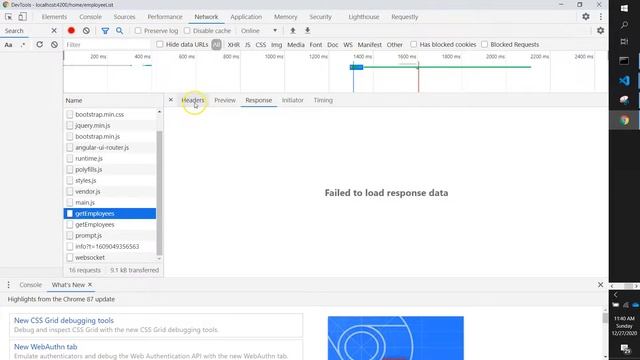Open Visual Studio Code from taskbar
The width and height of the screenshot is (640, 360).
(624, 80)
